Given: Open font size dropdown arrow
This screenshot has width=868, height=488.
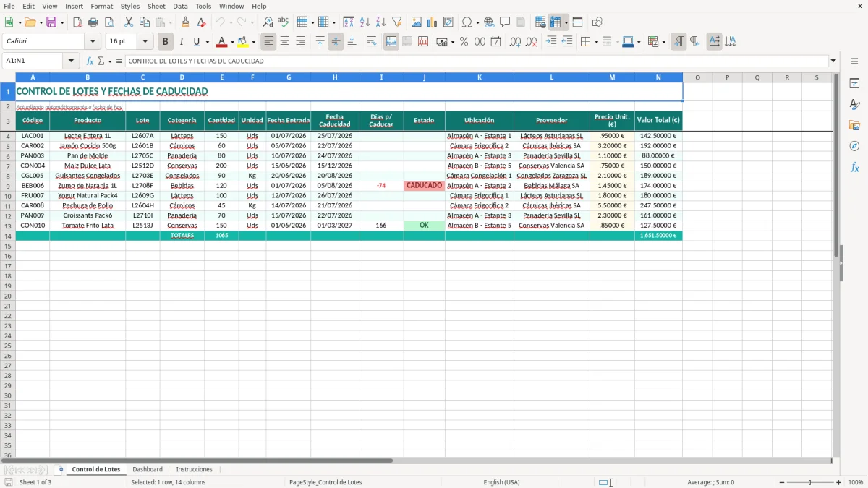Looking at the screenshot, I should pyautogui.click(x=145, y=42).
